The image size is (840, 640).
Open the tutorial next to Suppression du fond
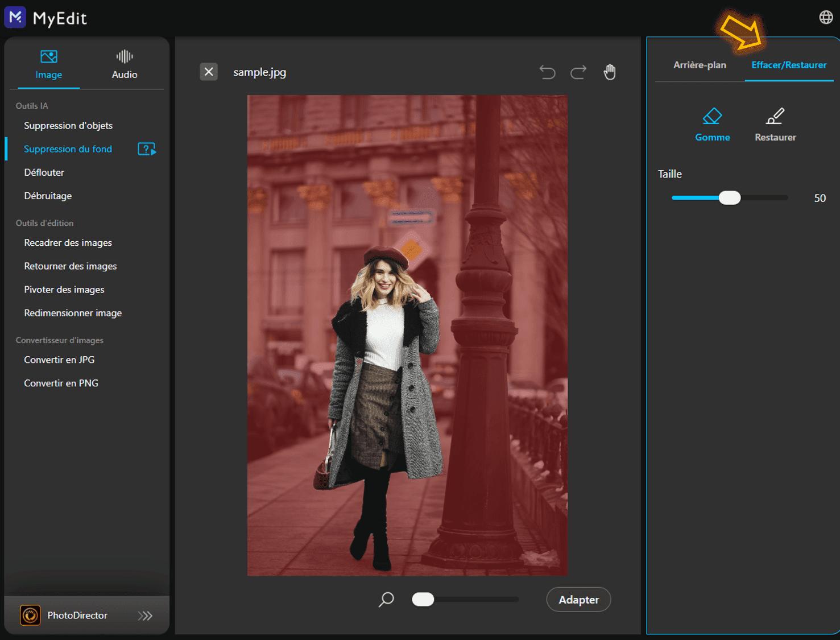[146, 148]
